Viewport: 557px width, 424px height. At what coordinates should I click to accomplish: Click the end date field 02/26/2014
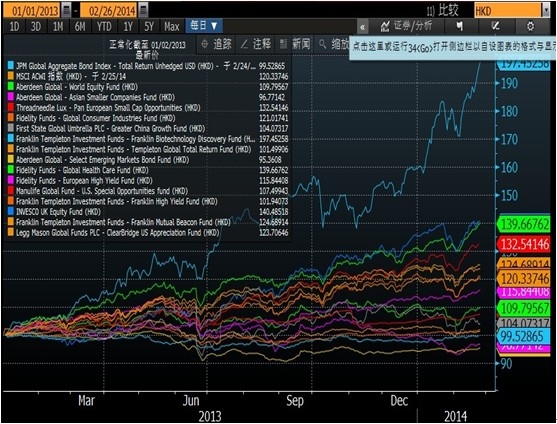109,10
